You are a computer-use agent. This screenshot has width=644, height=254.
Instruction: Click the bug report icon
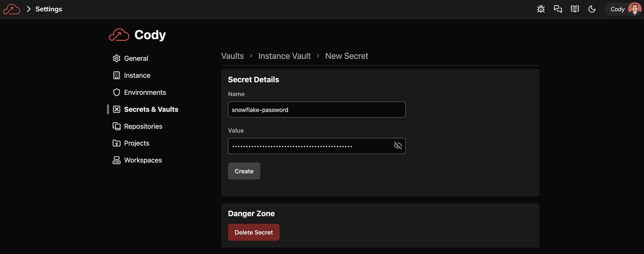tap(541, 9)
